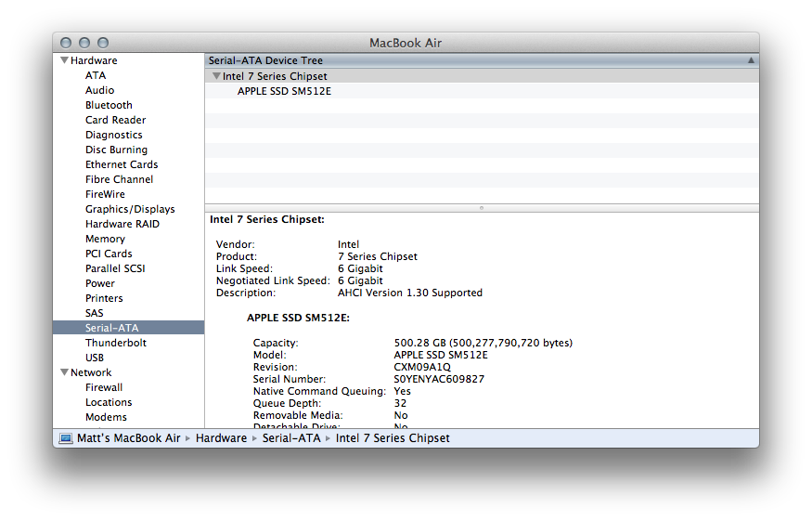Image resolution: width=812 pixels, height=521 pixels.
Task: Select Fibre Channel in the sidebar
Action: coord(119,179)
